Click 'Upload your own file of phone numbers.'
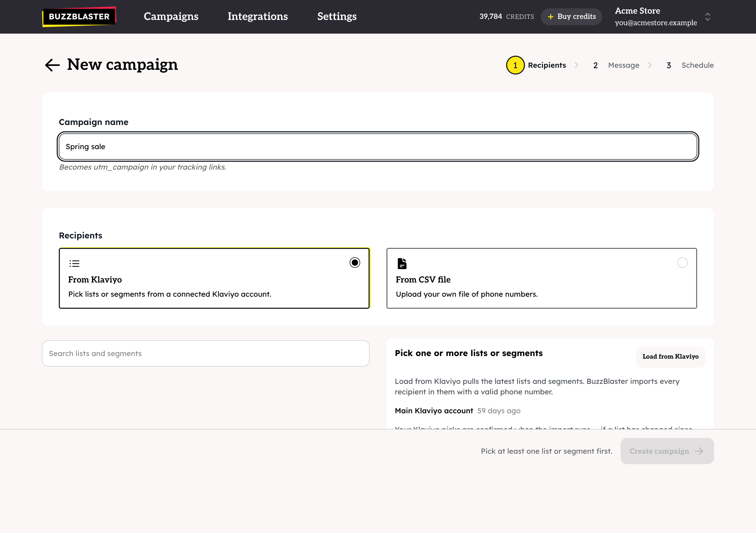 466,294
